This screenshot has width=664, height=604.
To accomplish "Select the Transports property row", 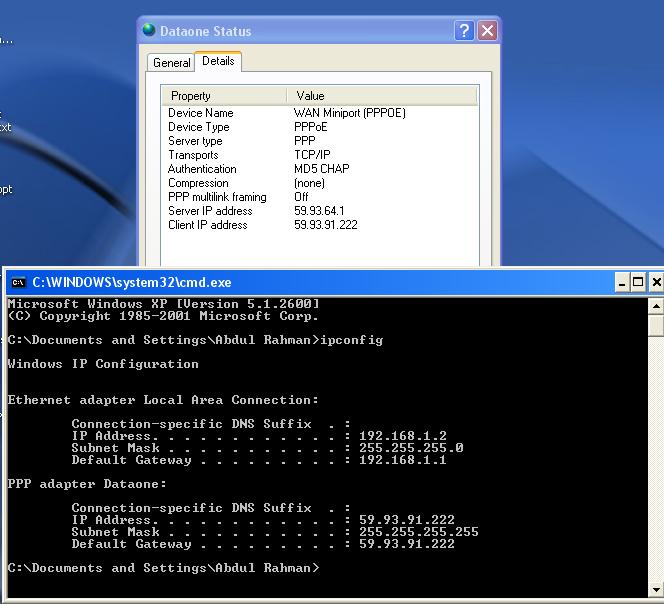I will tap(320, 155).
